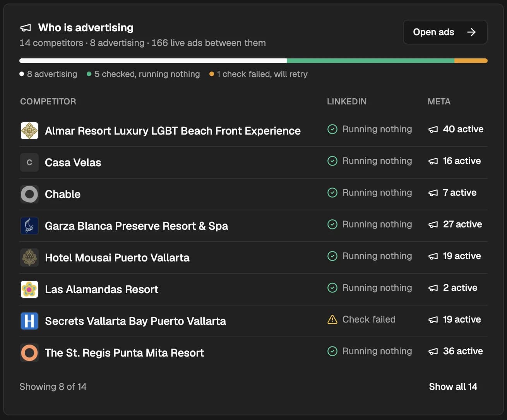
Task: Click LinkedIn check icon in Chable row
Action: click(x=332, y=193)
